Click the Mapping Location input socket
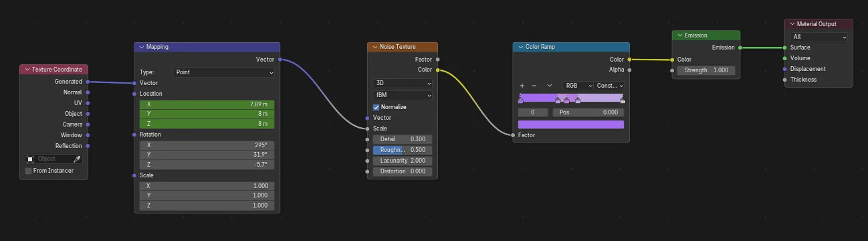Screen dimensions: 868x241 (134, 94)
